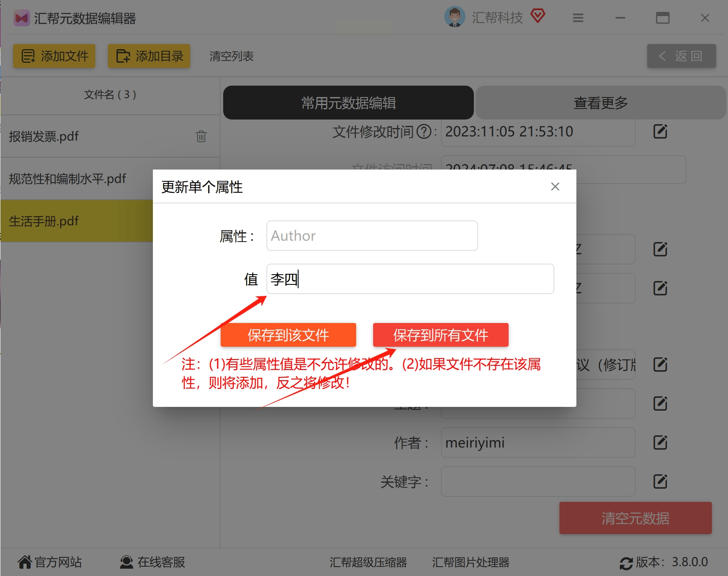
Task: Click the red diamond VIP icon
Action: click(x=538, y=17)
